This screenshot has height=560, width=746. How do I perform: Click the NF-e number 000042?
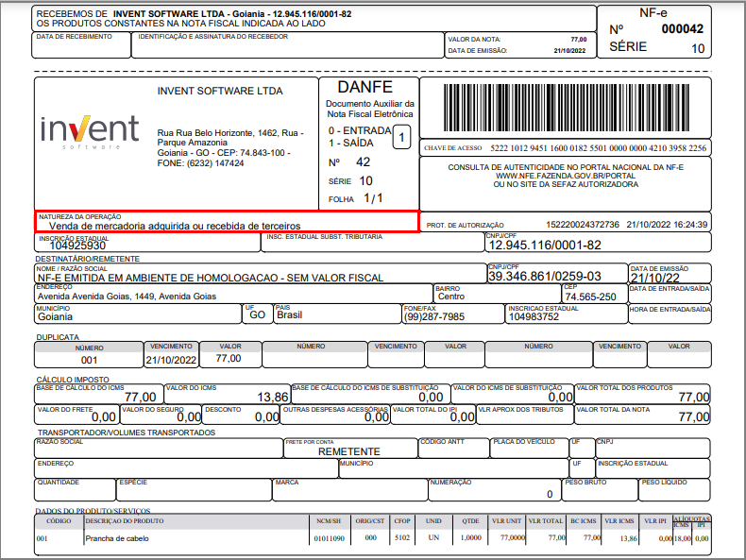pos(682,29)
